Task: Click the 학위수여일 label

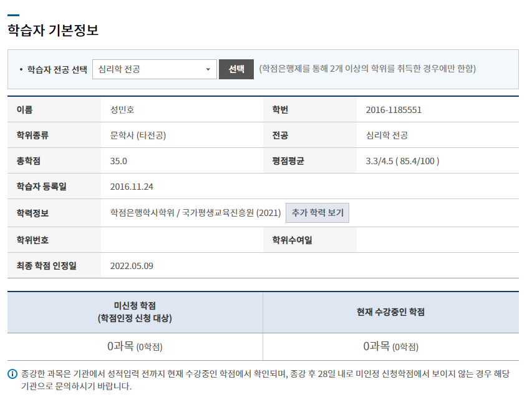Action: (292, 240)
